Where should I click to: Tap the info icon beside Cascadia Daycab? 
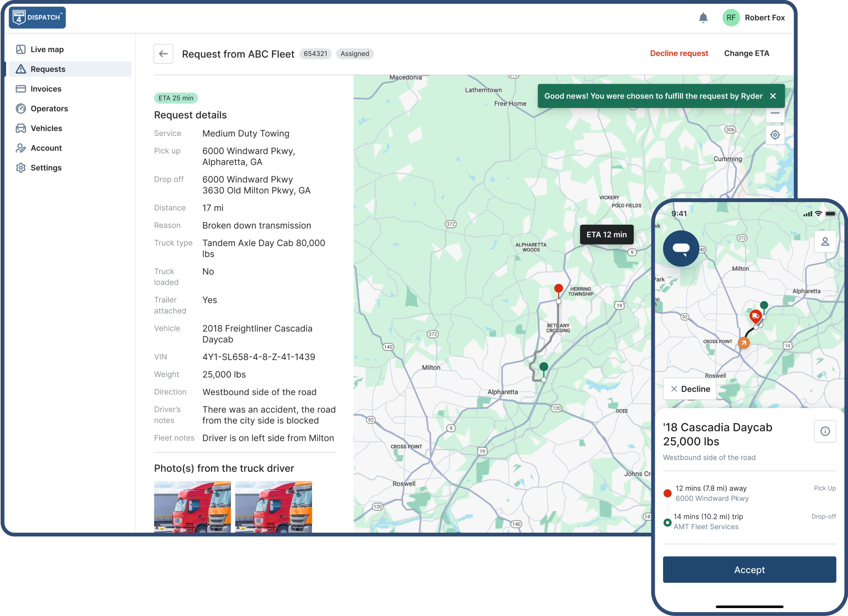pyautogui.click(x=825, y=431)
